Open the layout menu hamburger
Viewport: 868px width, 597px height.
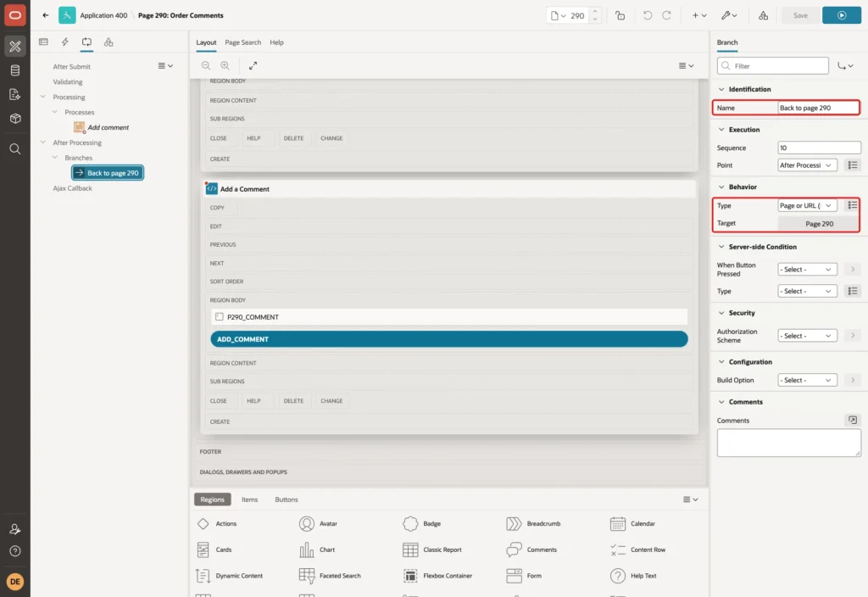click(x=686, y=65)
